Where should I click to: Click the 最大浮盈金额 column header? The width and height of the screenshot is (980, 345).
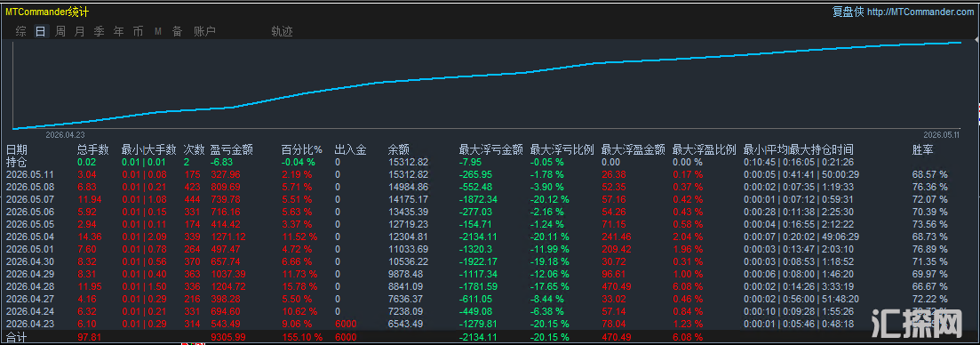633,150
